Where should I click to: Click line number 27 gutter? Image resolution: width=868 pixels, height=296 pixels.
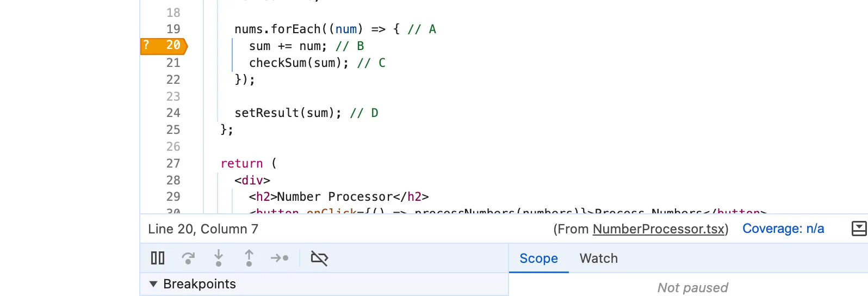[173, 164]
